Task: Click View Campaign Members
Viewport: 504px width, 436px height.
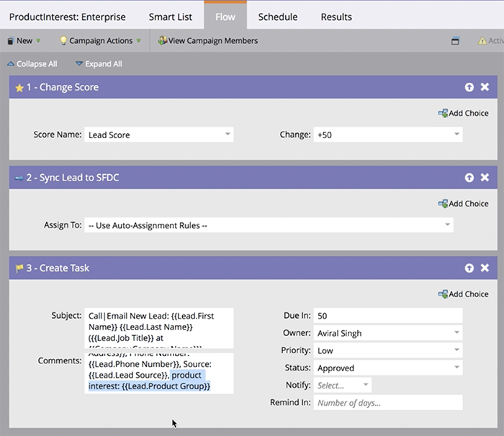Action: point(207,41)
